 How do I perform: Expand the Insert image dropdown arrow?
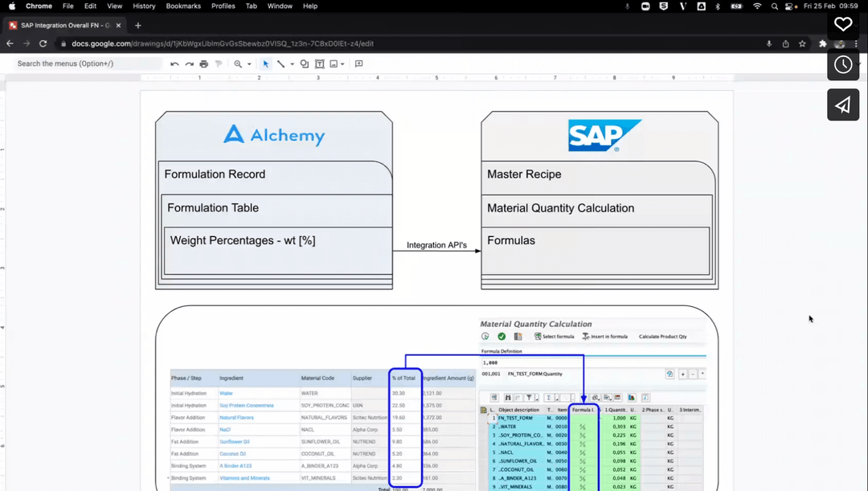click(x=342, y=63)
